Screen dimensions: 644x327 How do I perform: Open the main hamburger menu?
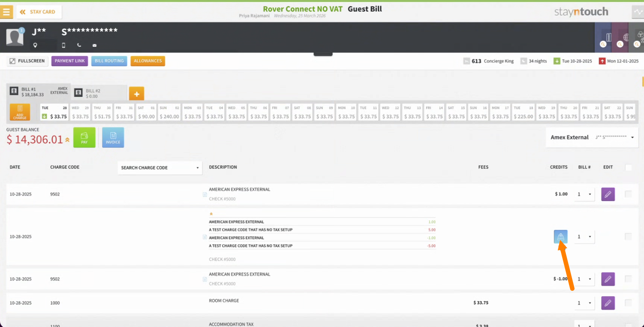7,12
